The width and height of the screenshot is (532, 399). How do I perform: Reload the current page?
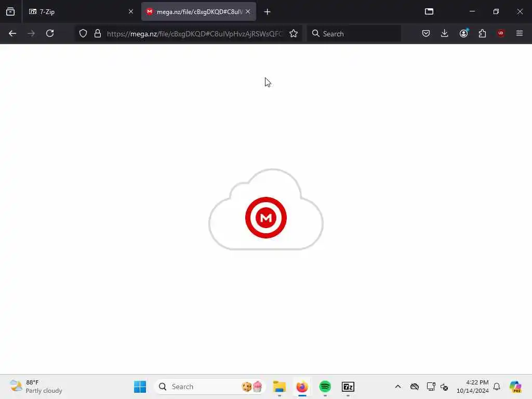(50, 33)
